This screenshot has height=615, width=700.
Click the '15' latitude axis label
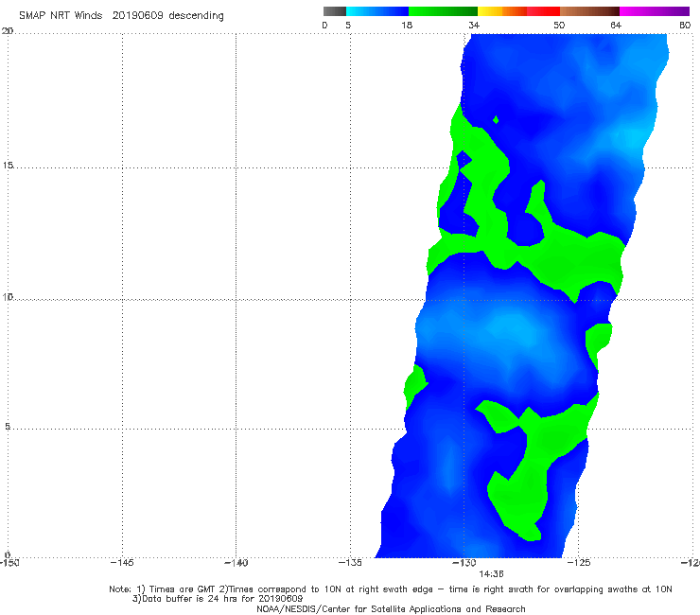point(8,166)
